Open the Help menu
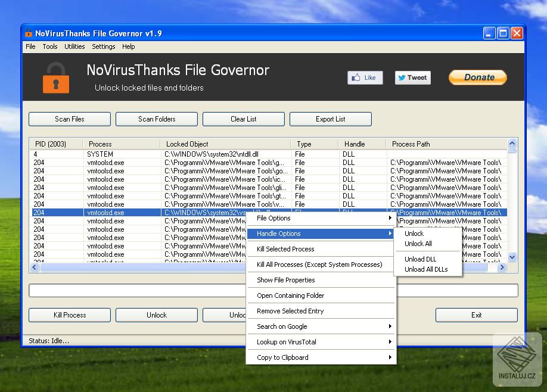 pyautogui.click(x=128, y=46)
